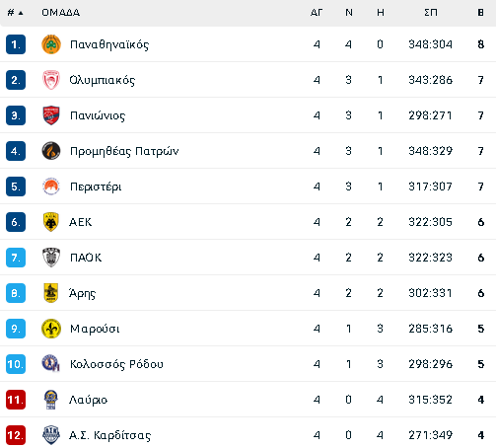
Task: Click the light-blue rank 7 badge
Action: click(16, 258)
